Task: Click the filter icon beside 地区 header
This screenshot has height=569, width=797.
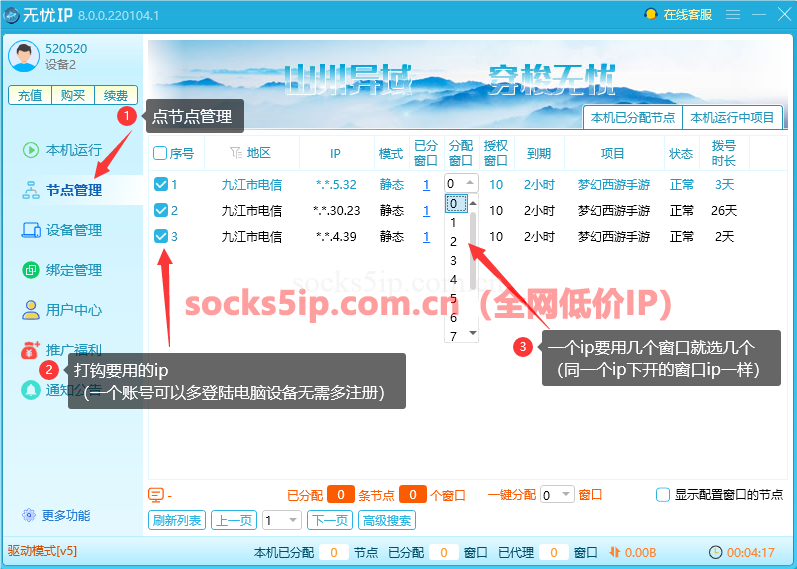Action: (236, 154)
